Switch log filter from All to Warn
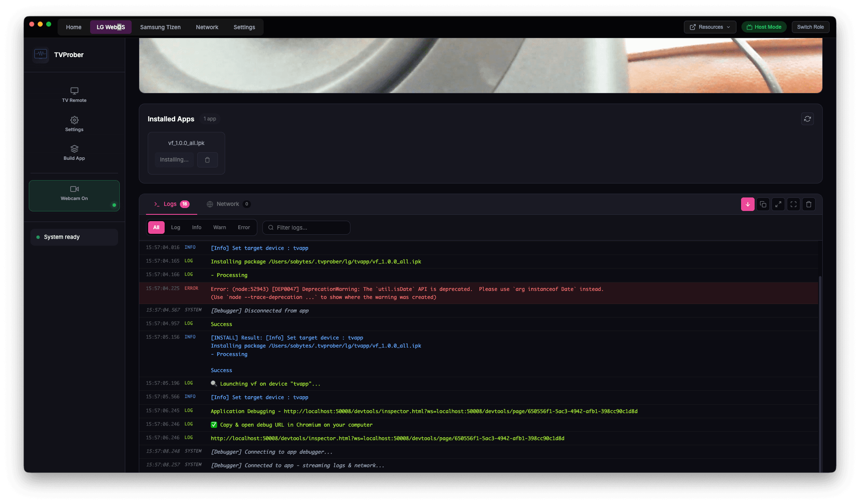This screenshot has width=860, height=504. [220, 227]
